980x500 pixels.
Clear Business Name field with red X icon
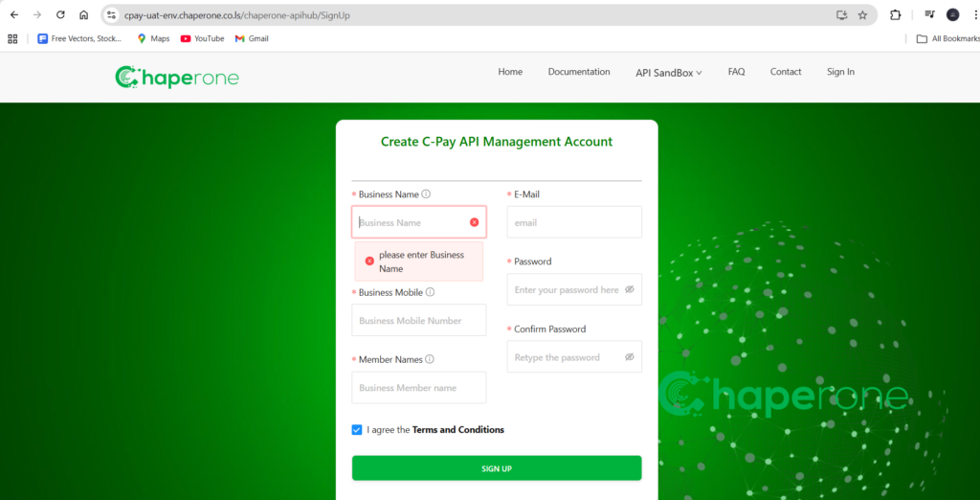pos(474,222)
